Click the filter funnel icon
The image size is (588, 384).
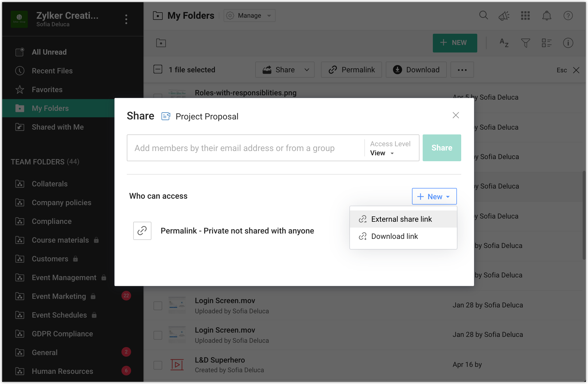coord(525,43)
